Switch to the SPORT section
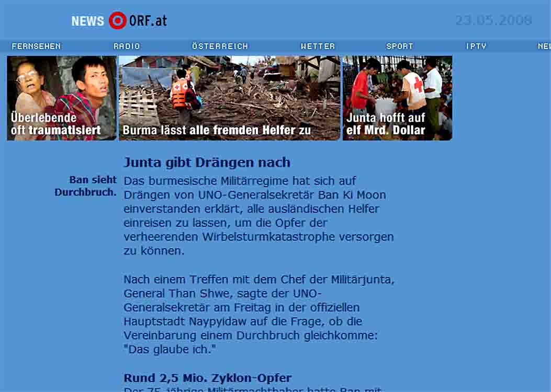This screenshot has width=551, height=392. (x=400, y=46)
